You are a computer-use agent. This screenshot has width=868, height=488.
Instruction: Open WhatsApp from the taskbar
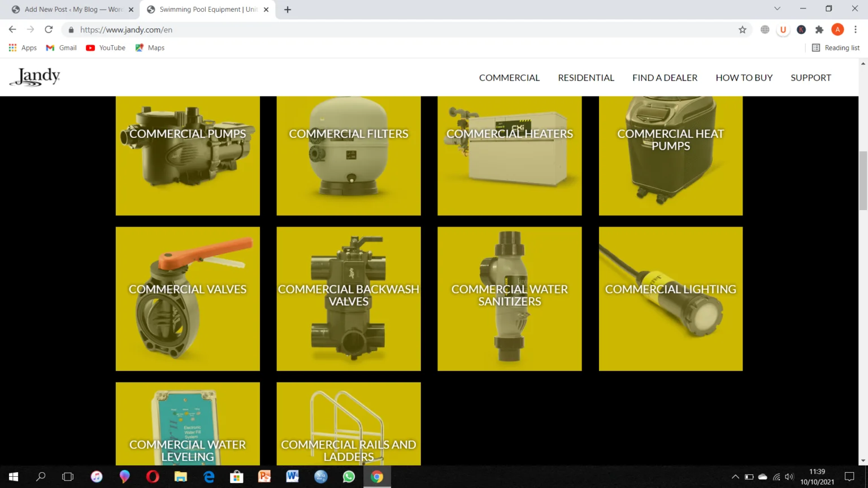[x=349, y=477]
